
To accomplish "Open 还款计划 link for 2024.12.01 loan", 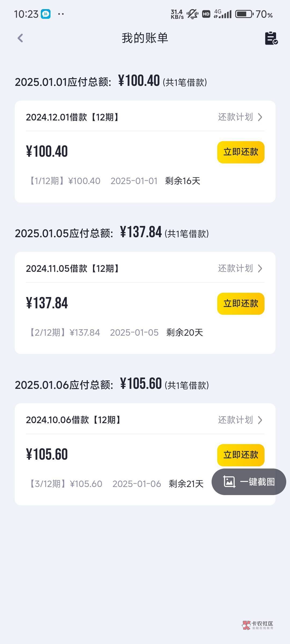I will 235,117.
